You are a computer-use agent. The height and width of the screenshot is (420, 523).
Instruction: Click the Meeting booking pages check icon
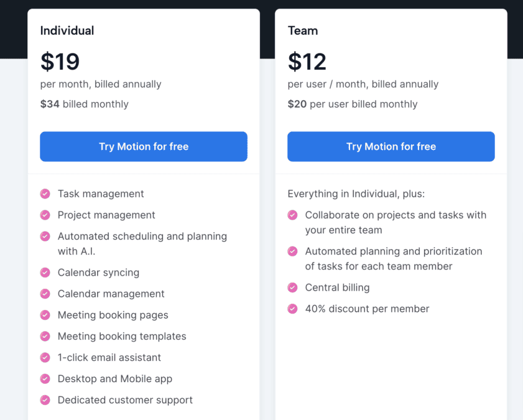[x=45, y=315]
